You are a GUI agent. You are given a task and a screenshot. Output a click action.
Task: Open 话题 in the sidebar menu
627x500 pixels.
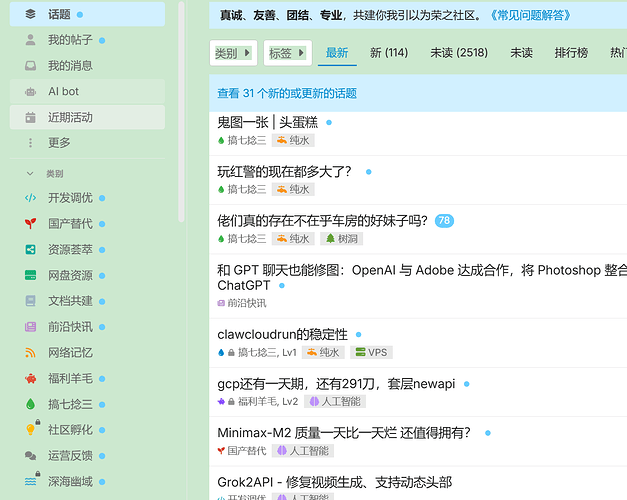tap(87, 14)
